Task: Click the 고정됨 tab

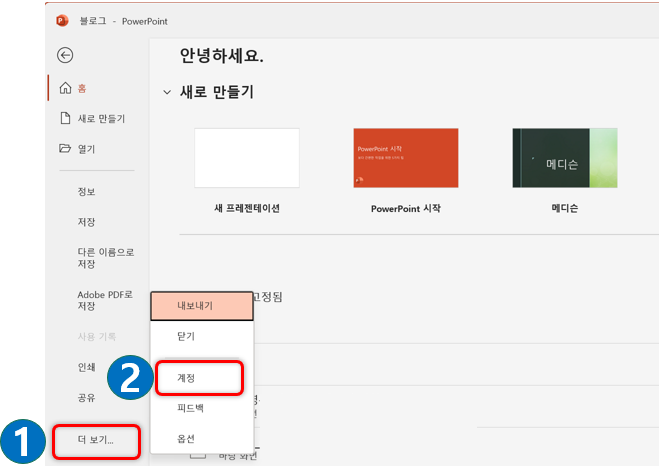Action: [267, 297]
